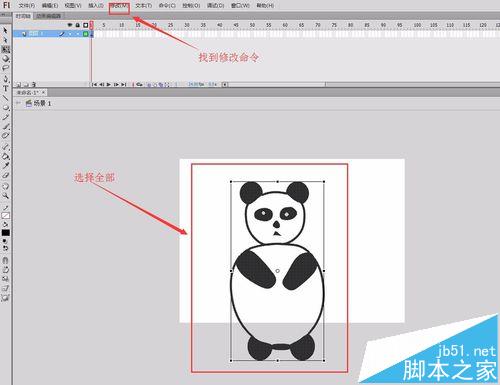Toggle lock all layers padlock icon

[78, 25]
